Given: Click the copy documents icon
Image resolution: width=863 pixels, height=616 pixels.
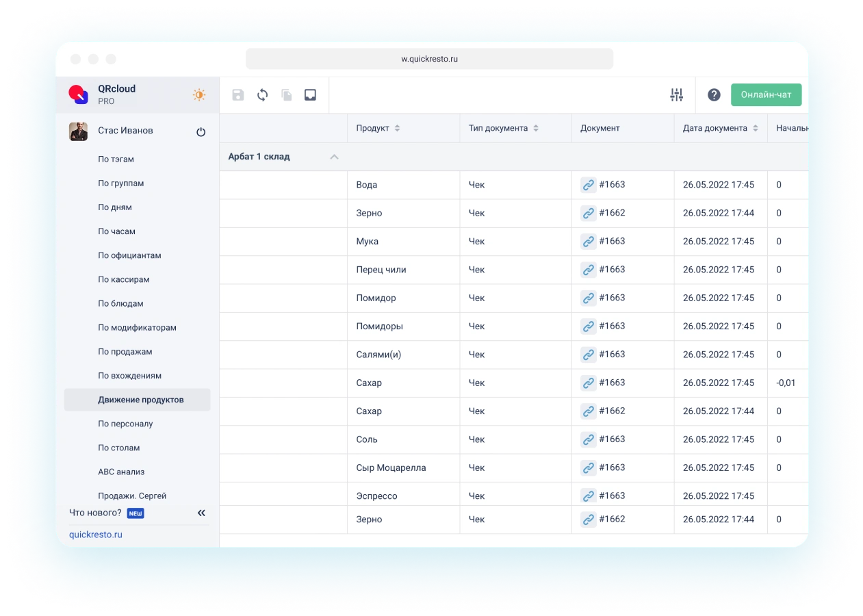Looking at the screenshot, I should (287, 95).
